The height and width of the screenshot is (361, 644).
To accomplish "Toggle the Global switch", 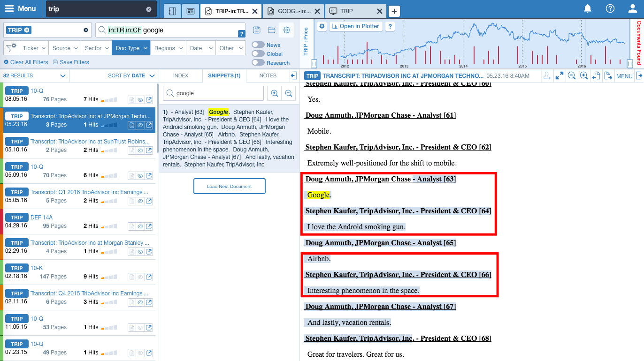I will 258,53.
